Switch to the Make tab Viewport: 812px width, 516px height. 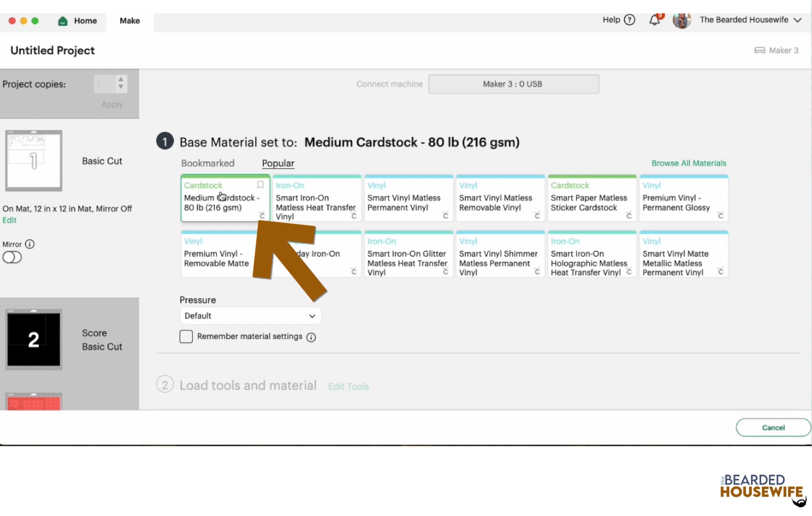(x=130, y=21)
